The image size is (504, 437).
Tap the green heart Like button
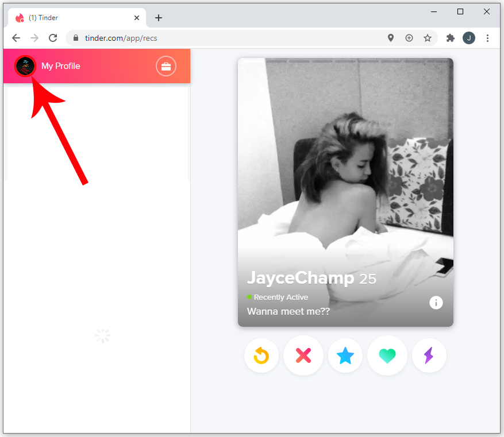coord(387,356)
